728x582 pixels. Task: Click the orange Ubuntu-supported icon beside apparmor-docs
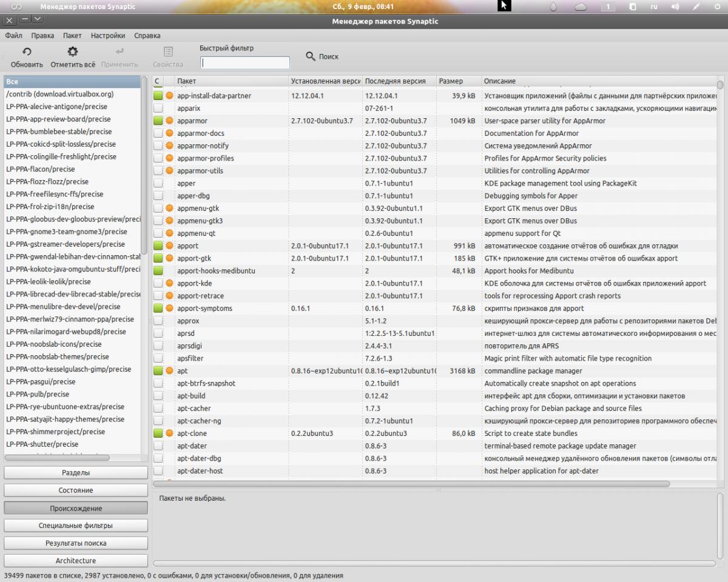(169, 133)
